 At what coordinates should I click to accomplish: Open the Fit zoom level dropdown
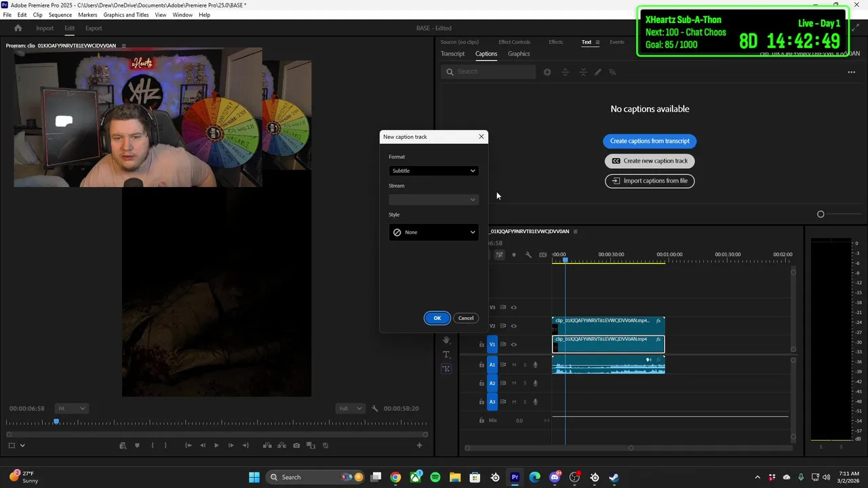(x=71, y=409)
